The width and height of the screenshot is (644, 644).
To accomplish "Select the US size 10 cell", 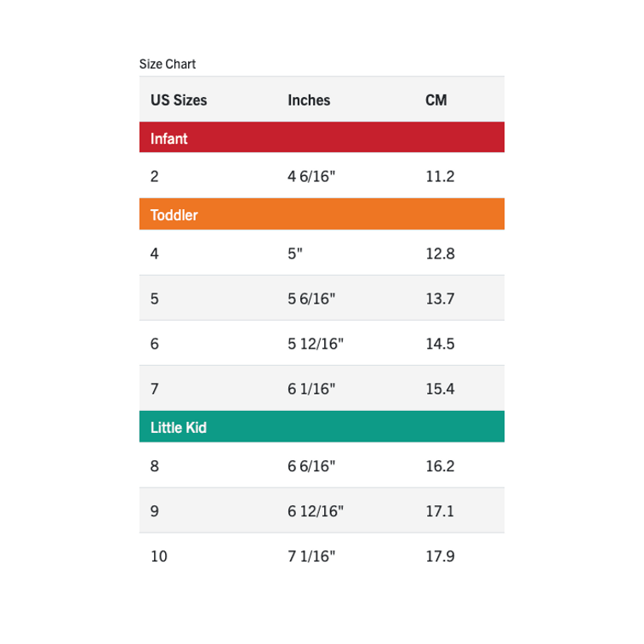I will tap(159, 557).
